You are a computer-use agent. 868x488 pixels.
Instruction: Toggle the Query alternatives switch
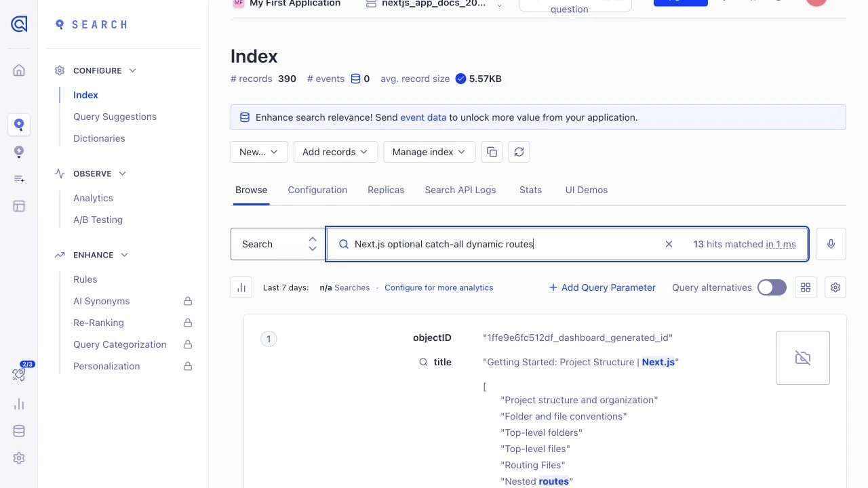tap(772, 287)
